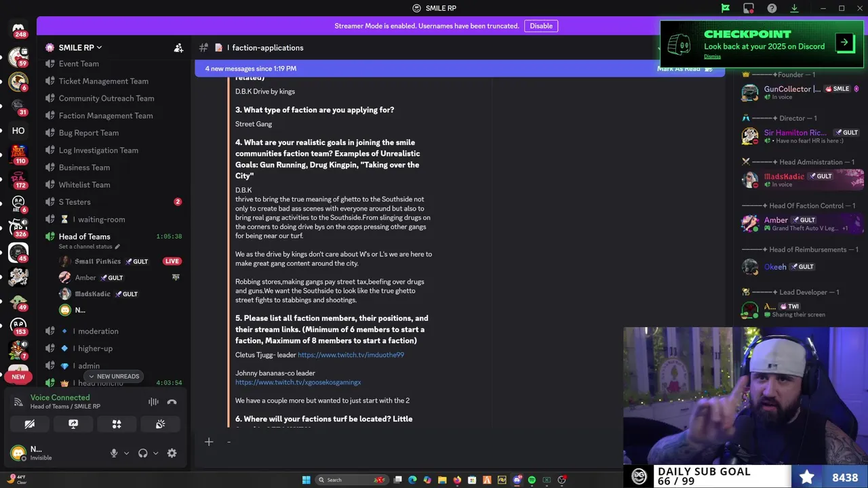The width and height of the screenshot is (868, 488).
Task: Select MadsKadic in voice channel list
Action: [121, 293]
